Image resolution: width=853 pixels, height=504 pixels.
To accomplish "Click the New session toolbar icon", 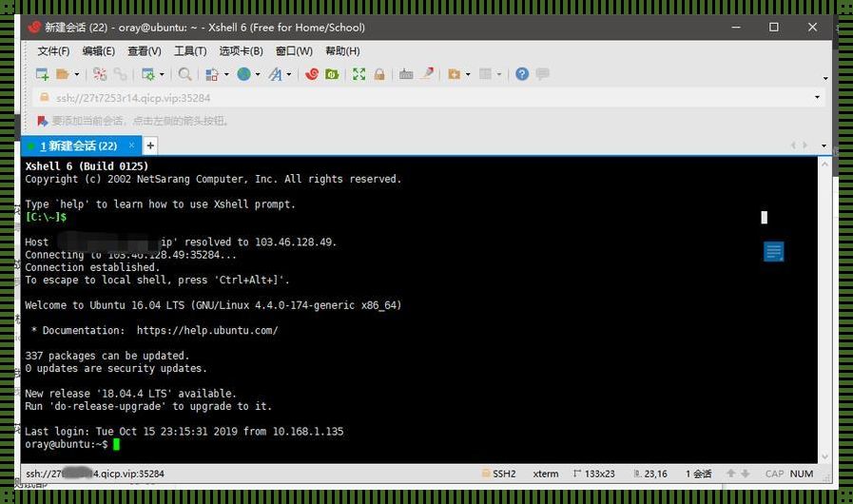I will [x=42, y=74].
